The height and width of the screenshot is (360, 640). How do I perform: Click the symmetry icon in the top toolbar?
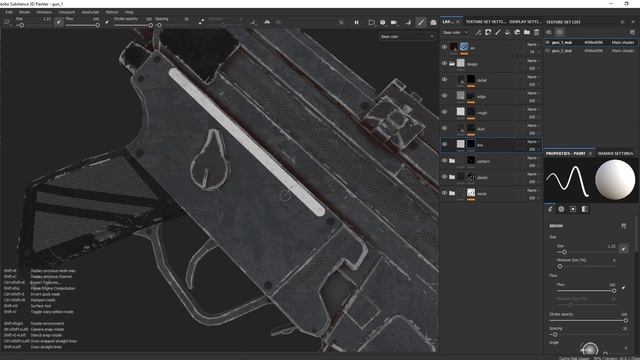click(x=267, y=22)
